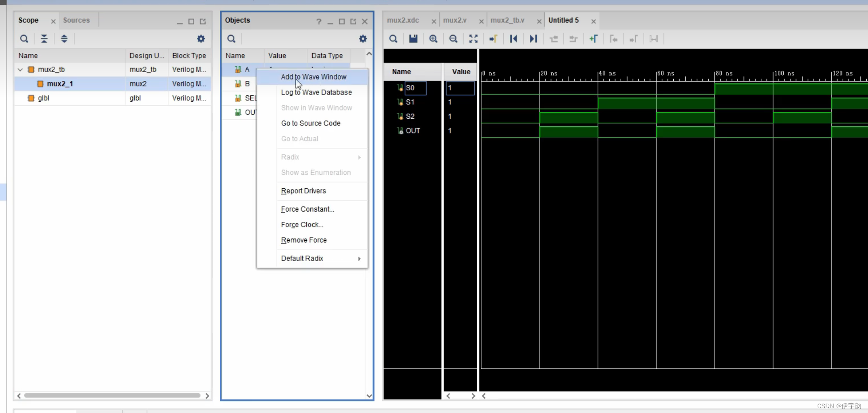Image resolution: width=868 pixels, height=413 pixels.
Task: Click Objects panel scroll up arrow
Action: coord(369,54)
